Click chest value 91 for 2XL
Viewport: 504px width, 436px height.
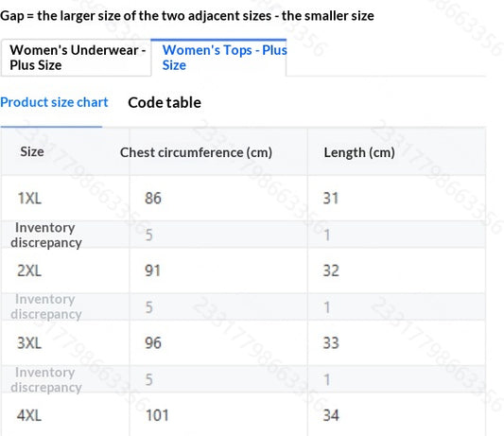click(152, 270)
